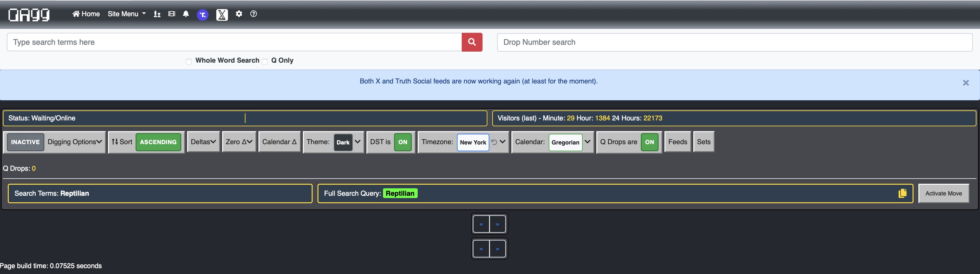This screenshot has width=980, height=274.
Task: Click the help question mark icon
Action: pyautogui.click(x=253, y=14)
